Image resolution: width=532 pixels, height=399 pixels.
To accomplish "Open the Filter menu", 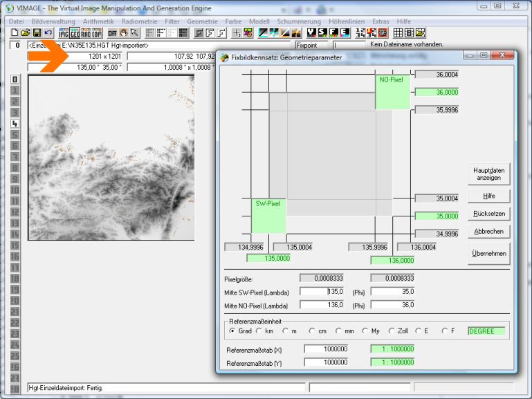I will (172, 21).
